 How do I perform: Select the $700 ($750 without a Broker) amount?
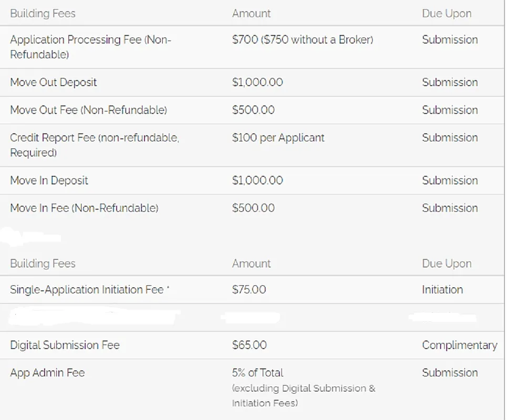302,40
